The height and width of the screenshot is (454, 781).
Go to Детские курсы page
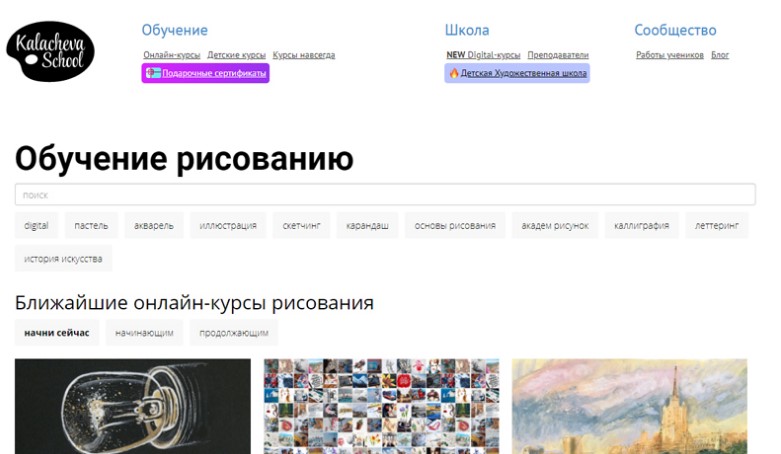[236, 55]
